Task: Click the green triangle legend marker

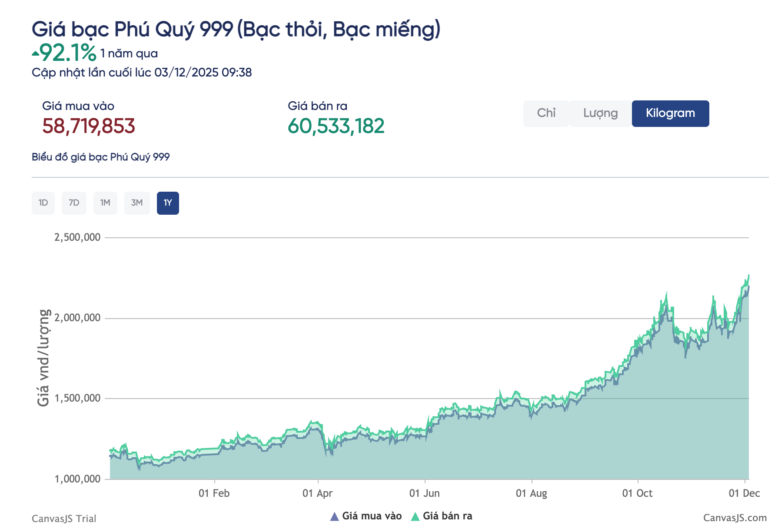Action: tap(415, 516)
